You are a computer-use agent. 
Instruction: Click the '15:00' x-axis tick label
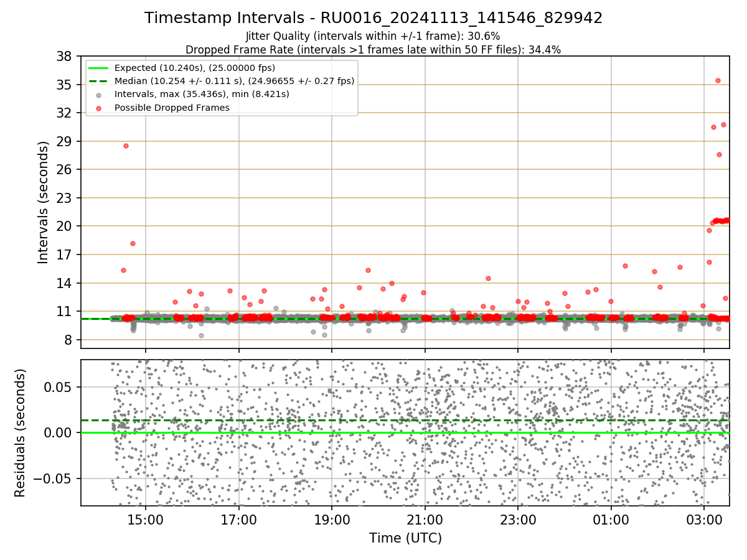146,520
